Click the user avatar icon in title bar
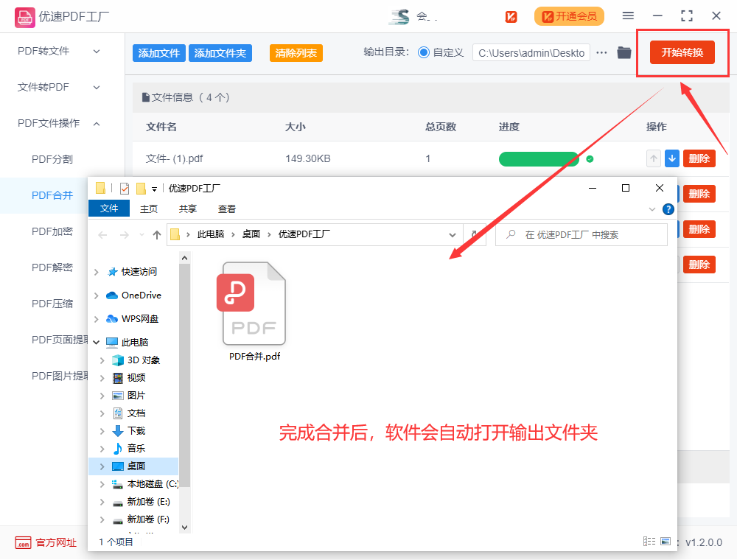 click(399, 16)
